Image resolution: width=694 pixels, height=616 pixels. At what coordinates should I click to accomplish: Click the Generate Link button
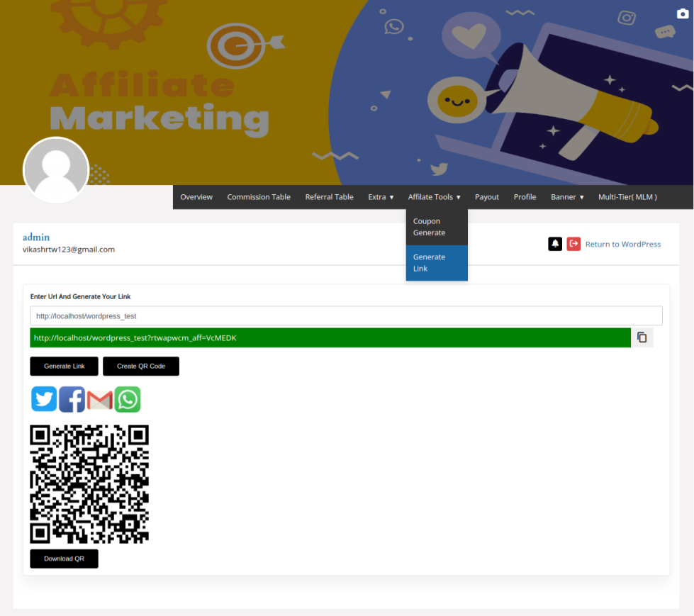coord(65,366)
